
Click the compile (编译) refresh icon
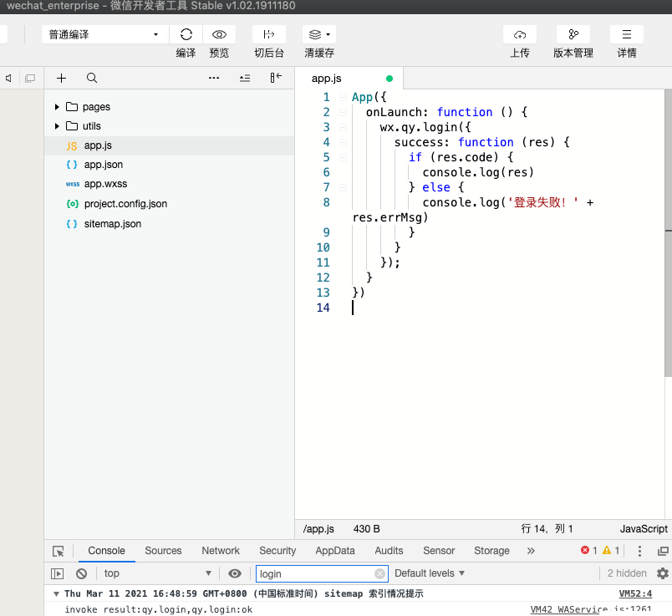186,34
